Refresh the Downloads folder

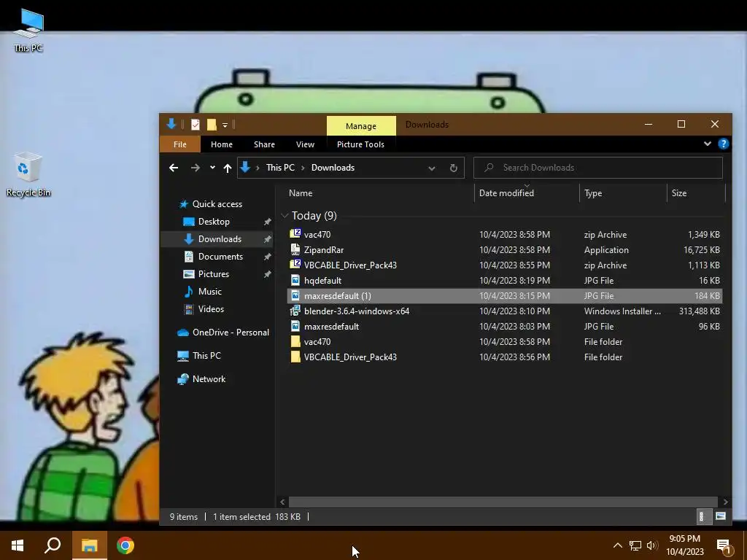pos(454,168)
